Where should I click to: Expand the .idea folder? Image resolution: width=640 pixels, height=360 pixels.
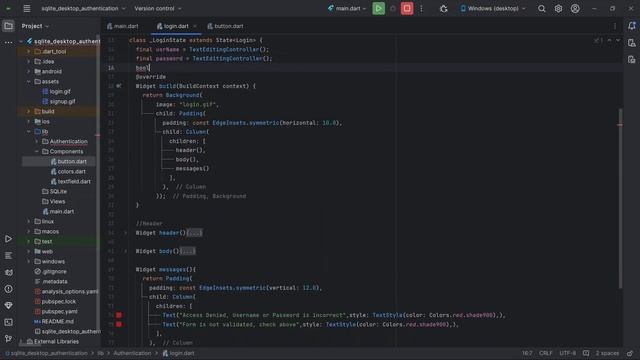point(29,62)
